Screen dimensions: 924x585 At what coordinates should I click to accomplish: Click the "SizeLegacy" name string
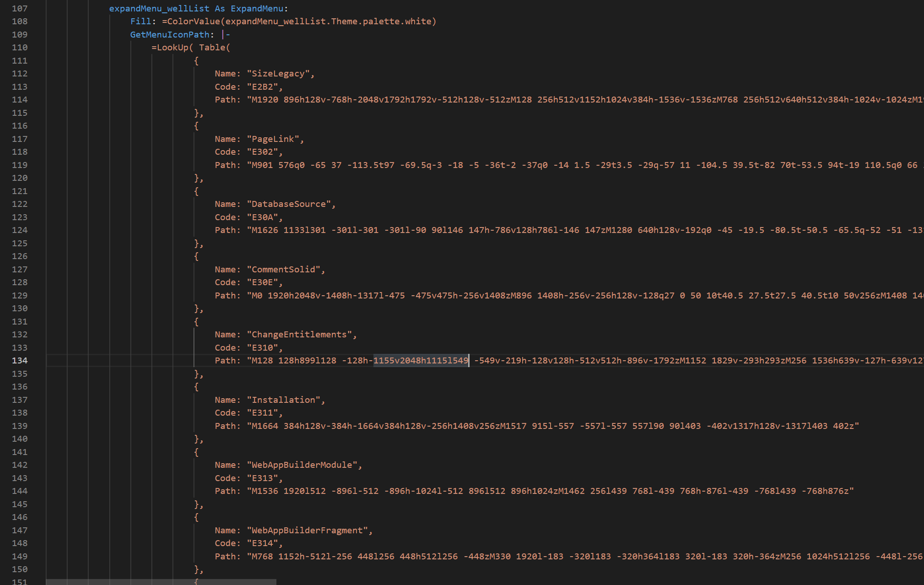tap(279, 73)
